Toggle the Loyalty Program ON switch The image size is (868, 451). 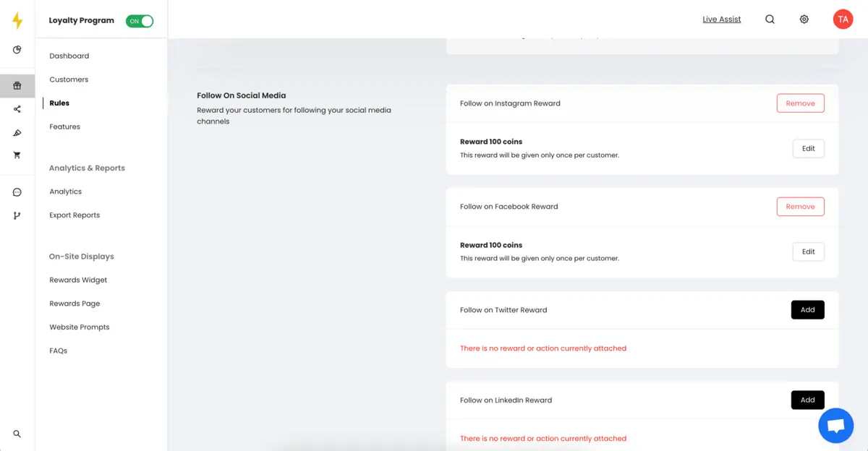click(140, 21)
